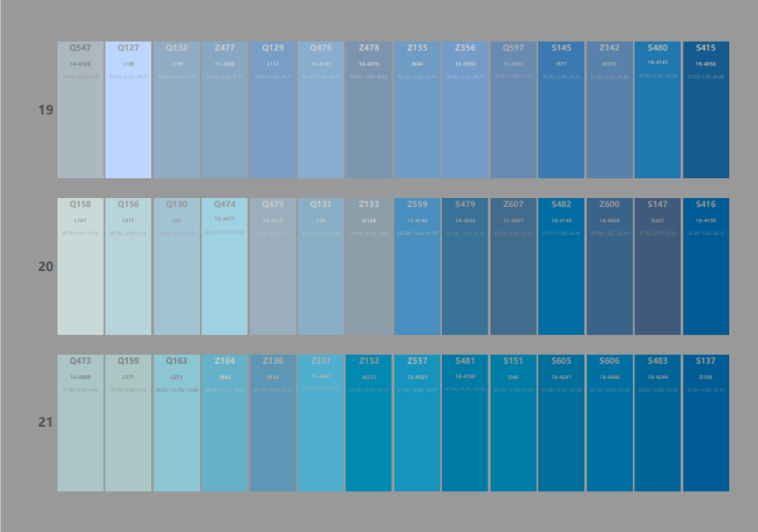758x532 pixels.
Task: Select the Q474 light cyan swatch
Action: 224,266
